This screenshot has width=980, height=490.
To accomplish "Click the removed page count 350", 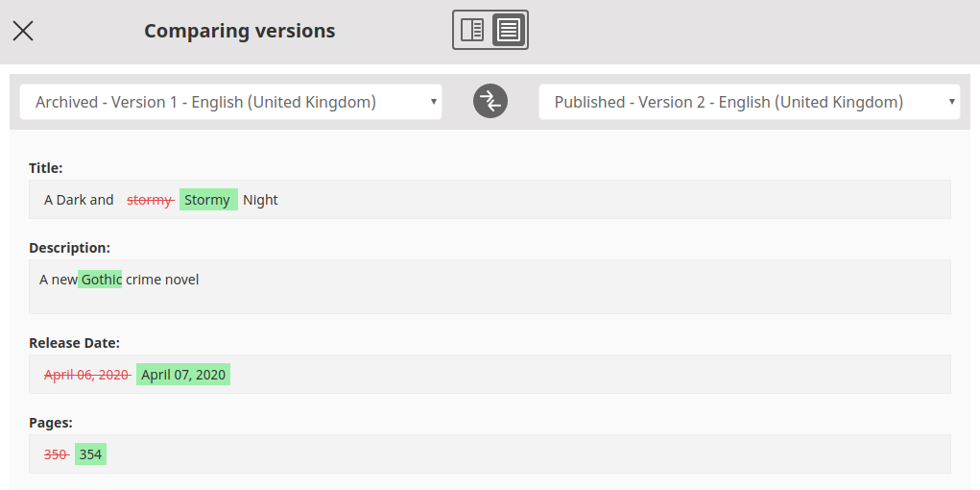I will click(x=56, y=454).
